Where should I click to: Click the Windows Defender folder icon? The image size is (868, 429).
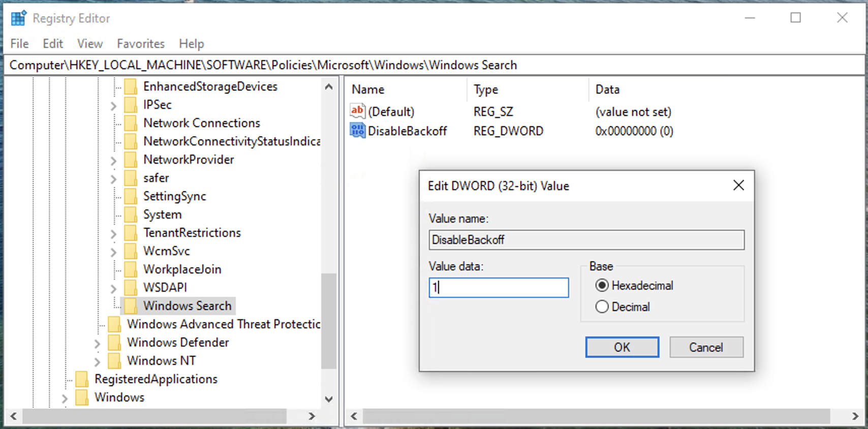tap(114, 343)
